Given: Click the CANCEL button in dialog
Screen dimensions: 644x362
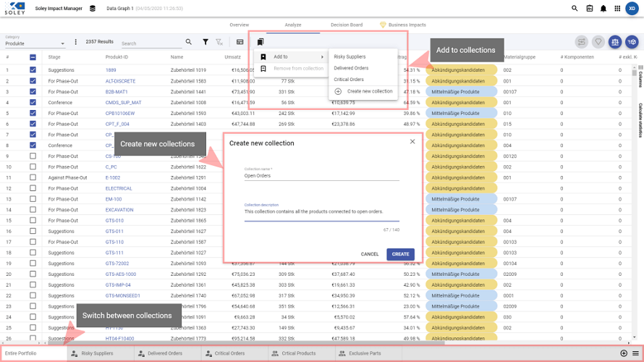Looking at the screenshot, I should click(x=370, y=254).
